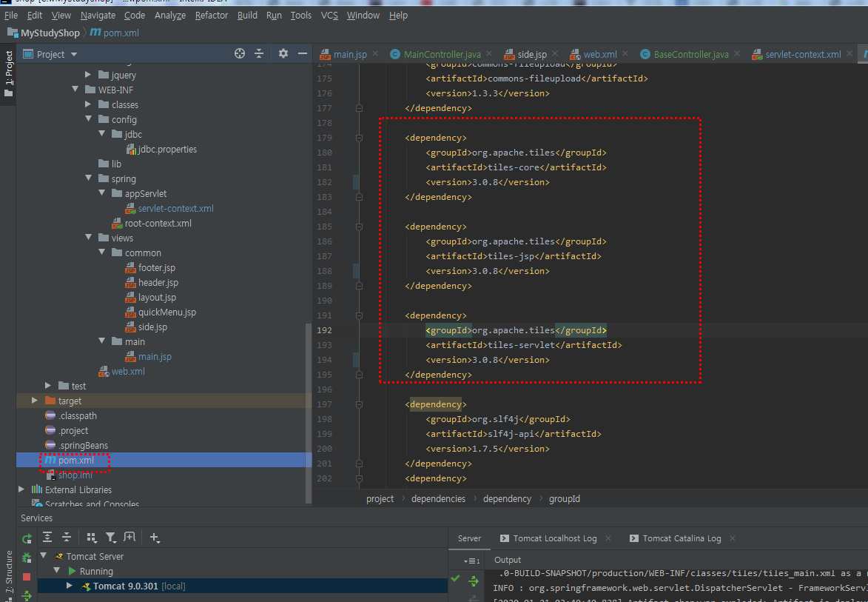Select root-context.xml in project tree
The height and width of the screenshot is (602, 868).
[152, 224]
